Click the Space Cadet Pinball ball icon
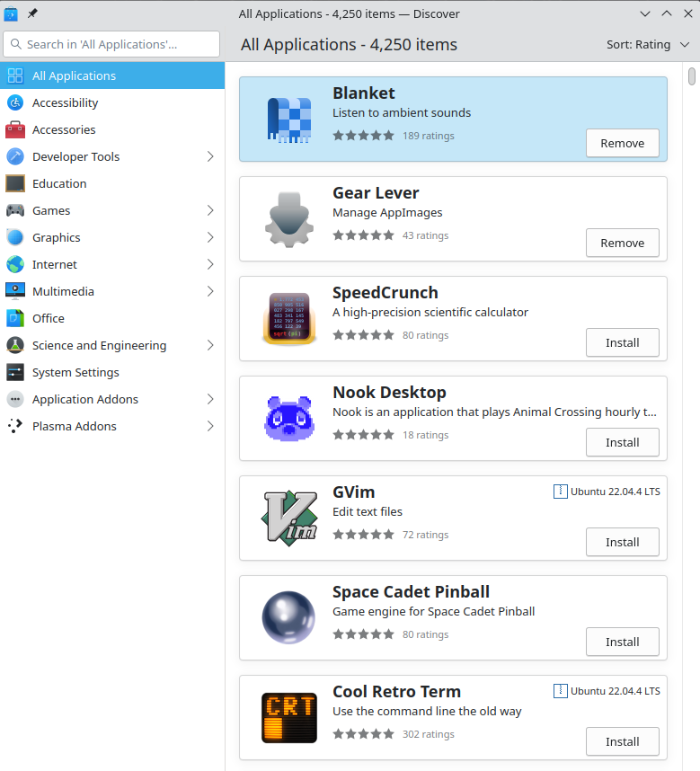Viewport: 700px width, 771px height. point(289,618)
